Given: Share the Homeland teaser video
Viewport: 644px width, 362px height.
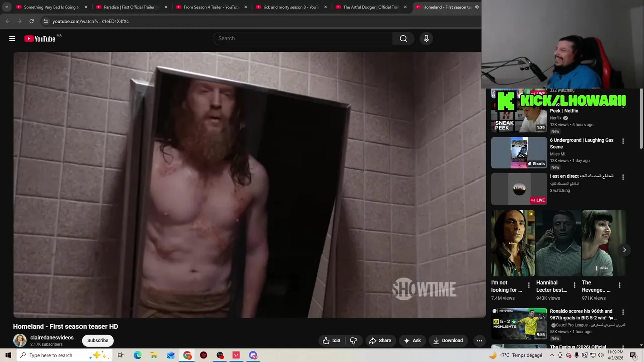Looking at the screenshot, I should pos(380,340).
